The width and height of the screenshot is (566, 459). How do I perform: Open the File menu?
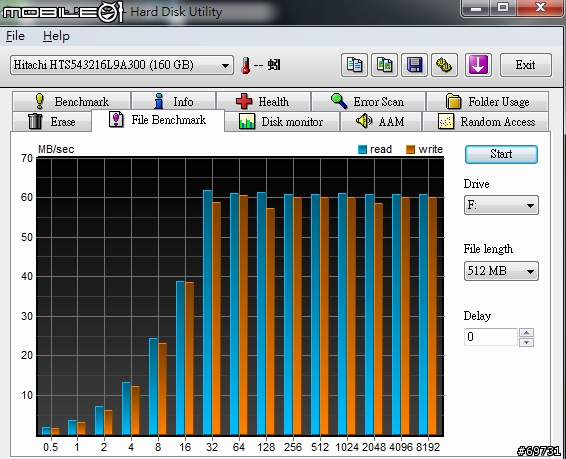(x=15, y=36)
